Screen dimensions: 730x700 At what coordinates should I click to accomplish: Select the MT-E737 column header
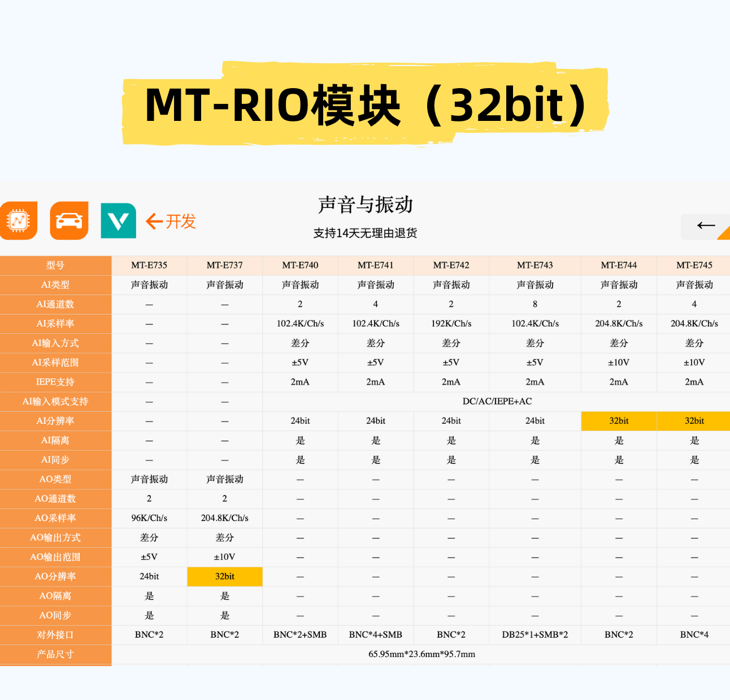[x=225, y=265]
